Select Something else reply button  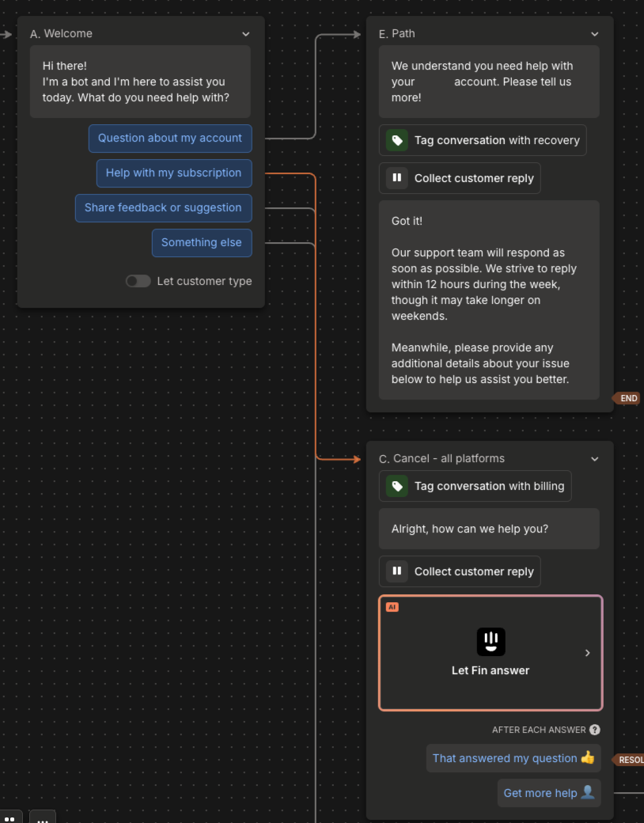(202, 242)
